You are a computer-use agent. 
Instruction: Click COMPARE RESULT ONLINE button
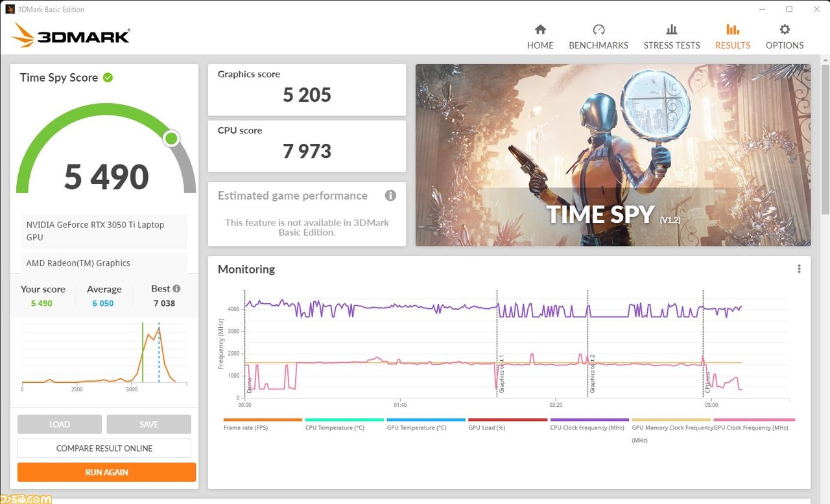[104, 448]
